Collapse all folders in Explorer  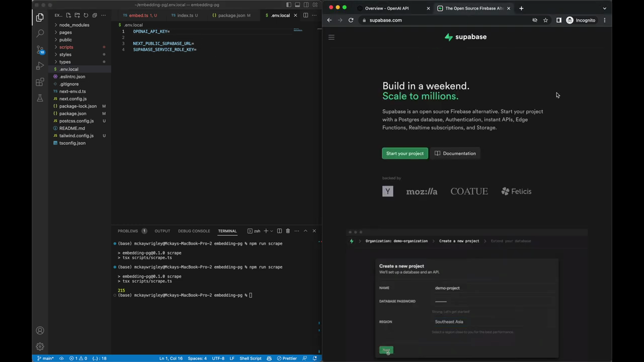click(x=94, y=15)
